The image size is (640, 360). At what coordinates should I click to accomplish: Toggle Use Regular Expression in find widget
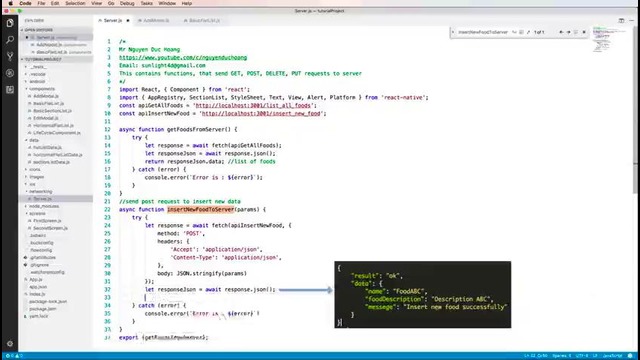(x=528, y=32)
